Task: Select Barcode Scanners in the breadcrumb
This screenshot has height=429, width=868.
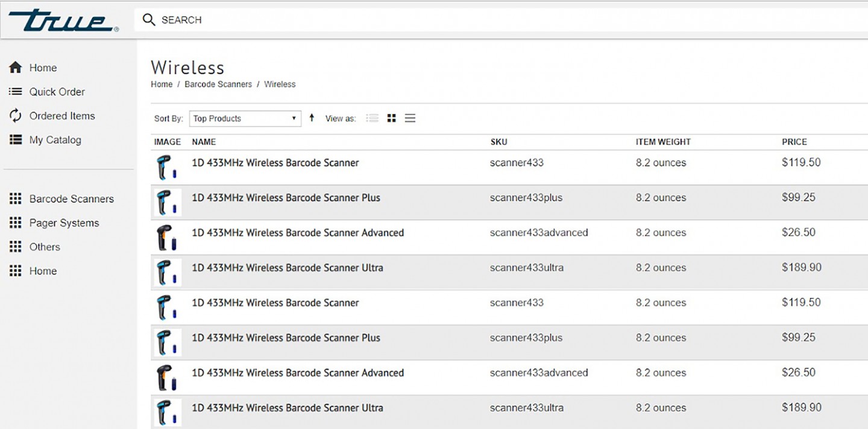Action: [218, 84]
